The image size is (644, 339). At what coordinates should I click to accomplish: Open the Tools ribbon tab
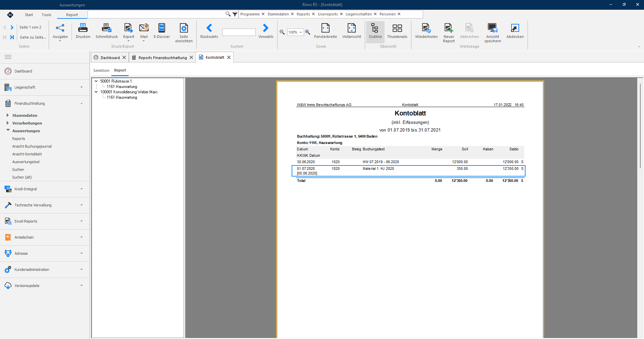click(x=47, y=15)
